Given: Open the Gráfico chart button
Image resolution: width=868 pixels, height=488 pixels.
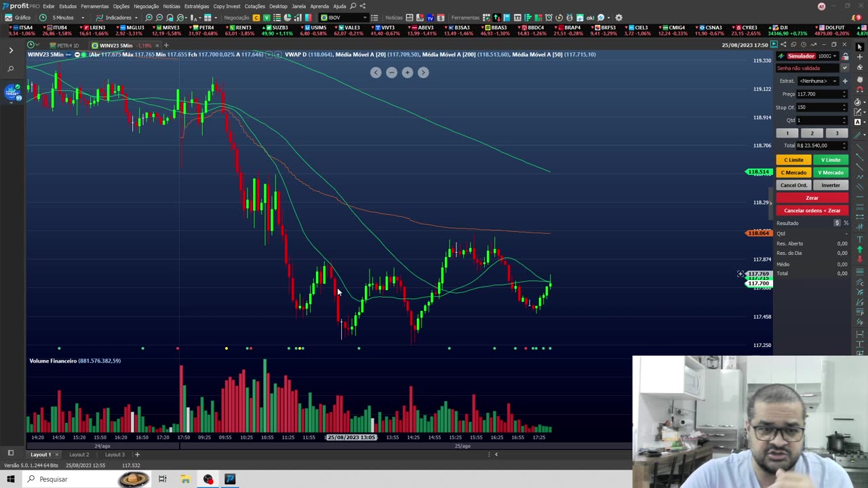Looking at the screenshot, I should coord(18,18).
